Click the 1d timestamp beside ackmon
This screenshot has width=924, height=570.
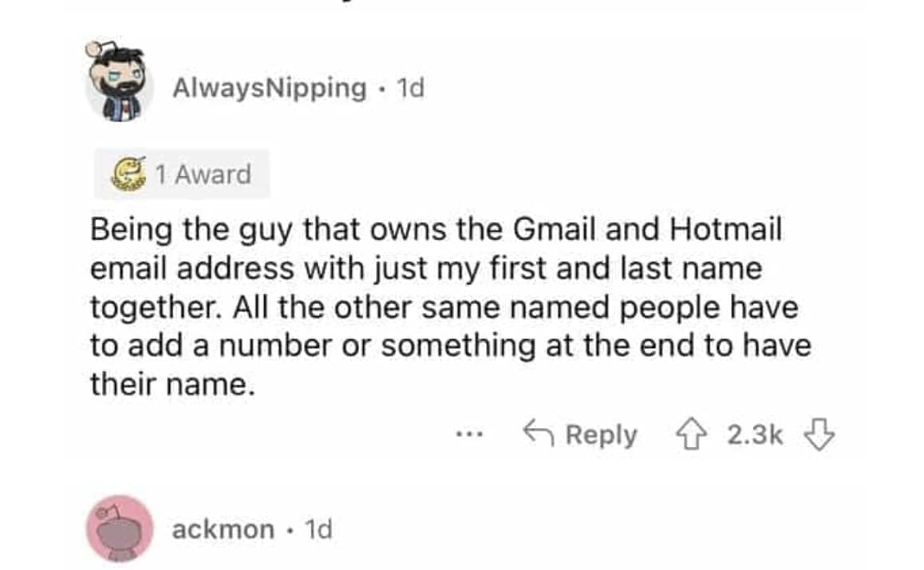tap(319, 528)
